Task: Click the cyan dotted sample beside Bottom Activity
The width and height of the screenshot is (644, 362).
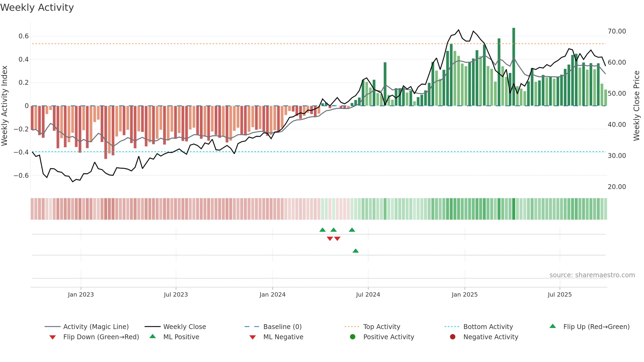Action: click(x=452, y=327)
